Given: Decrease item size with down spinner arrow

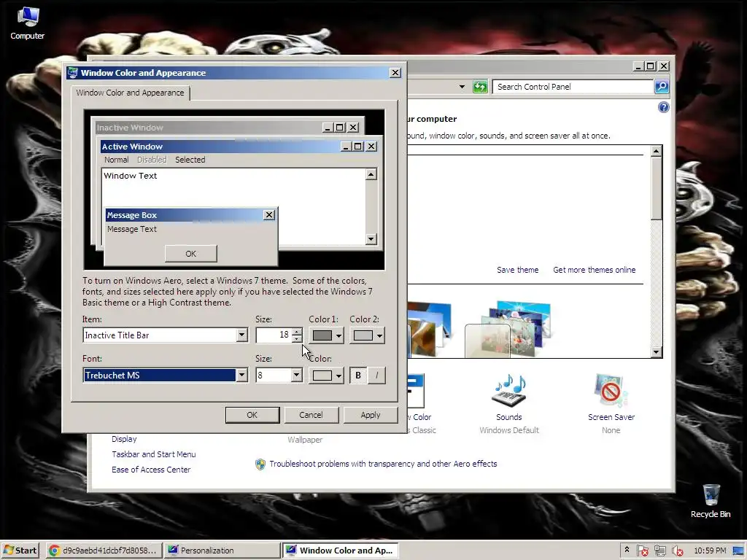Looking at the screenshot, I should pyautogui.click(x=297, y=339).
